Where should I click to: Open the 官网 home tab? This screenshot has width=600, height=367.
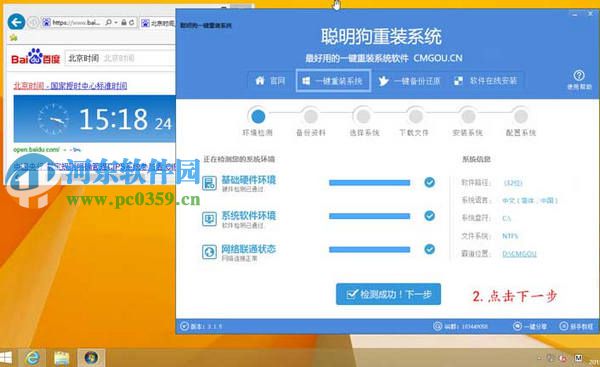coord(271,81)
